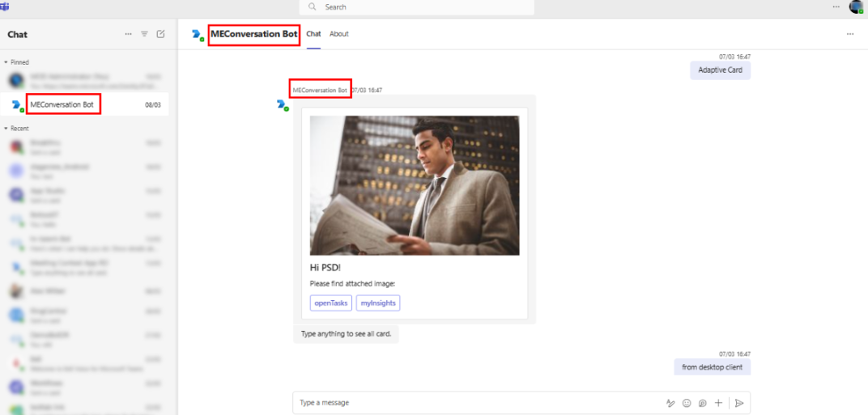Switch to the Chat tab
The width and height of the screenshot is (868, 415).
click(314, 34)
